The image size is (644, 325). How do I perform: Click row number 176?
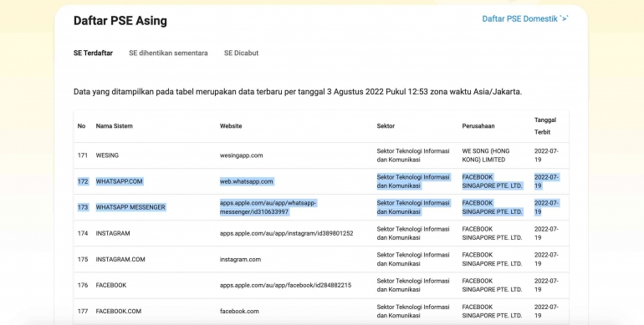coord(83,285)
